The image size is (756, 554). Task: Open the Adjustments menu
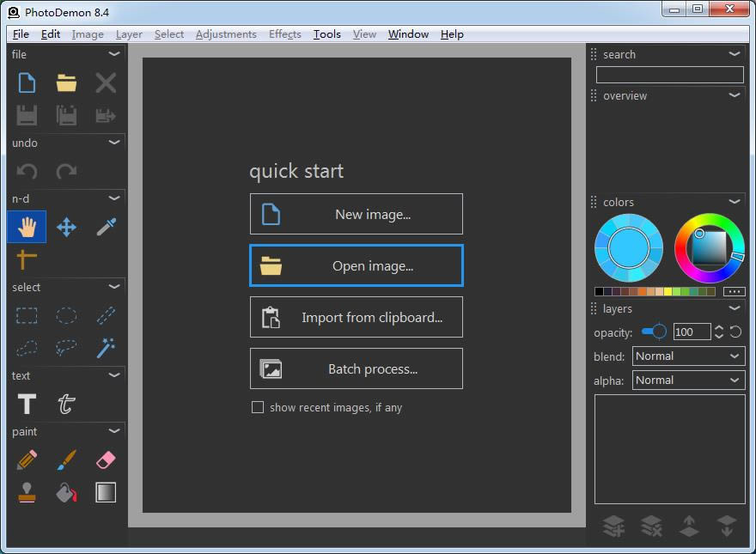tap(226, 34)
